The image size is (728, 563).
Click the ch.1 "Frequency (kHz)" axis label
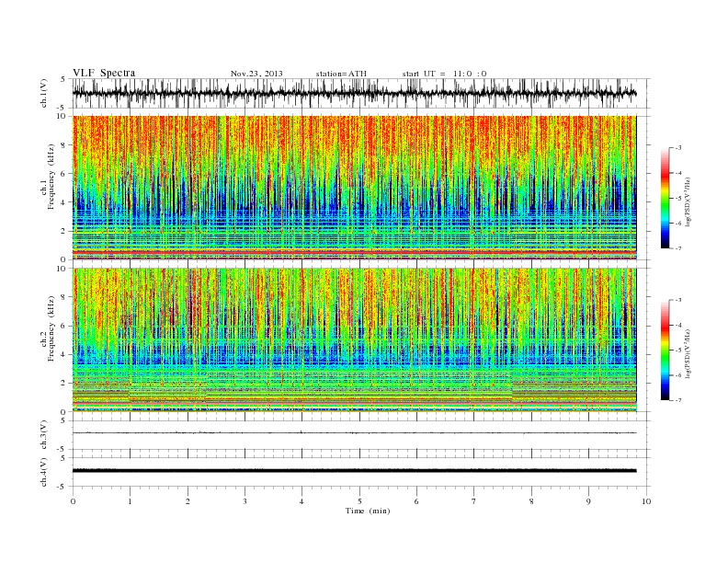click(x=51, y=177)
